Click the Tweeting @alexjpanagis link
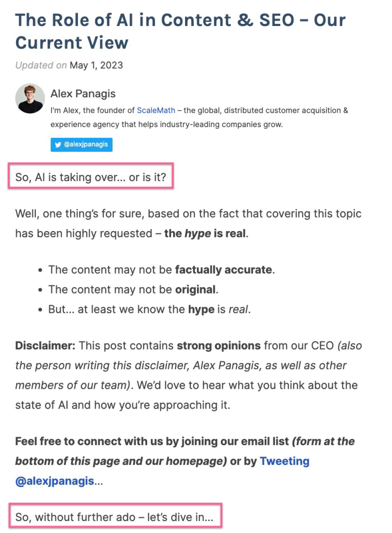This screenshot has height=533, width=392. point(284,460)
